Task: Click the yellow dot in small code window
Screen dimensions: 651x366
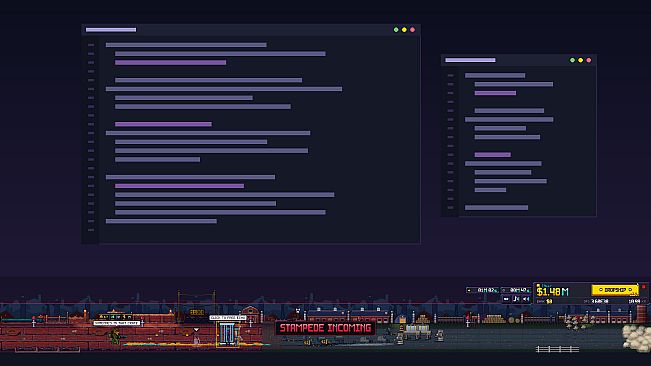Action: coord(581,60)
